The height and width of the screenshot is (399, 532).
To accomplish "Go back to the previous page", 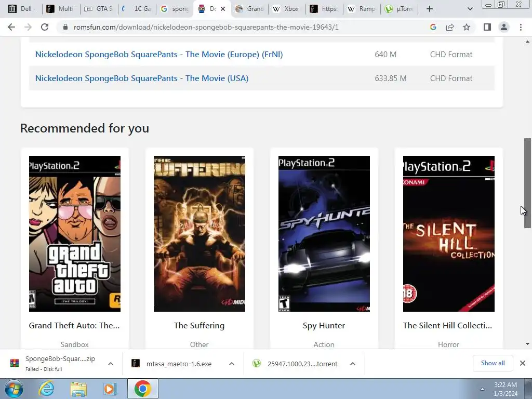I will point(11,27).
